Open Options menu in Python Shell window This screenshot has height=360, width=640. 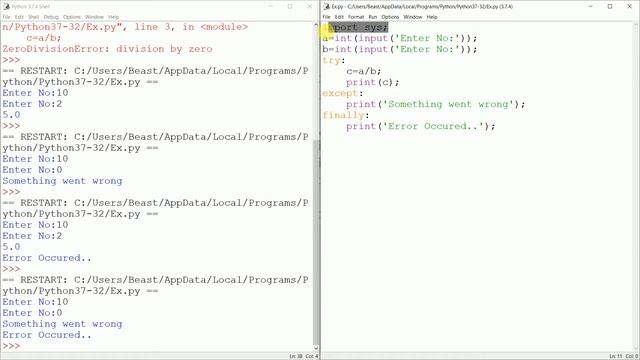[72, 17]
